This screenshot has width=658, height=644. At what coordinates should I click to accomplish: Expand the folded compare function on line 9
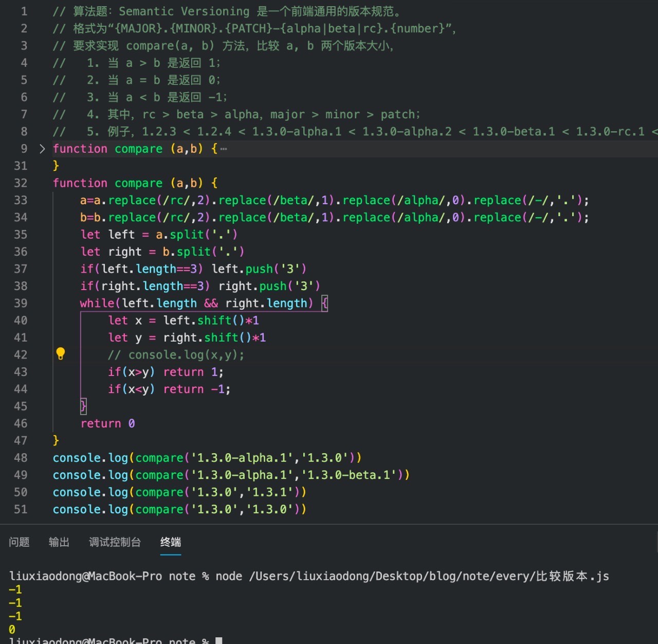pos(42,149)
